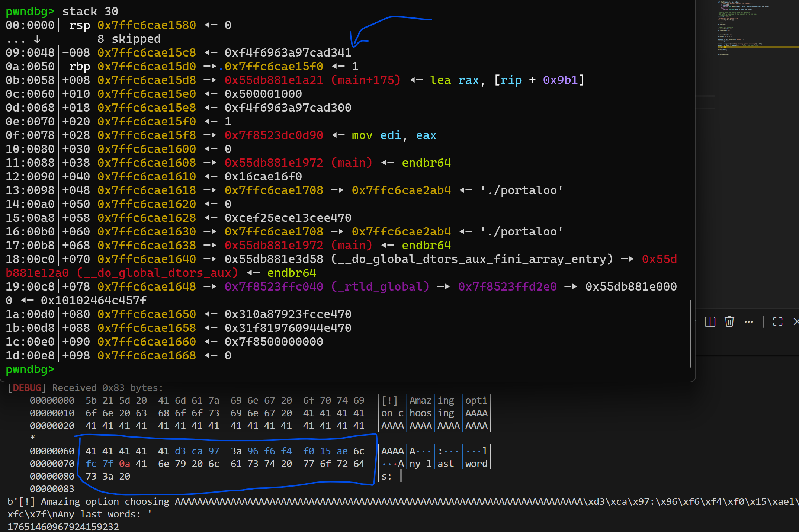Click the terminal window vertical scrollbar
Viewport: 799px width, 532px height.
(x=690, y=333)
